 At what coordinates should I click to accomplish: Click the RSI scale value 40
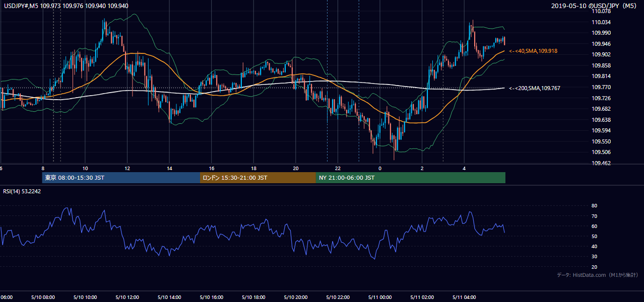(x=595, y=246)
